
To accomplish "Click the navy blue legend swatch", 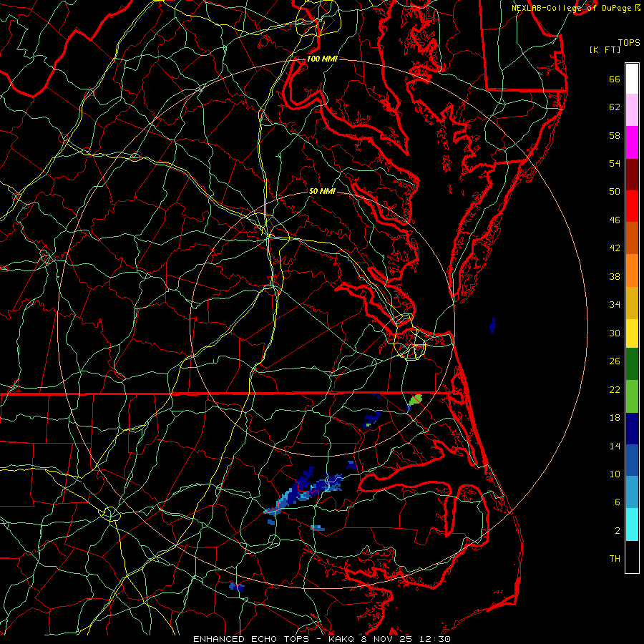I will 632,429.
